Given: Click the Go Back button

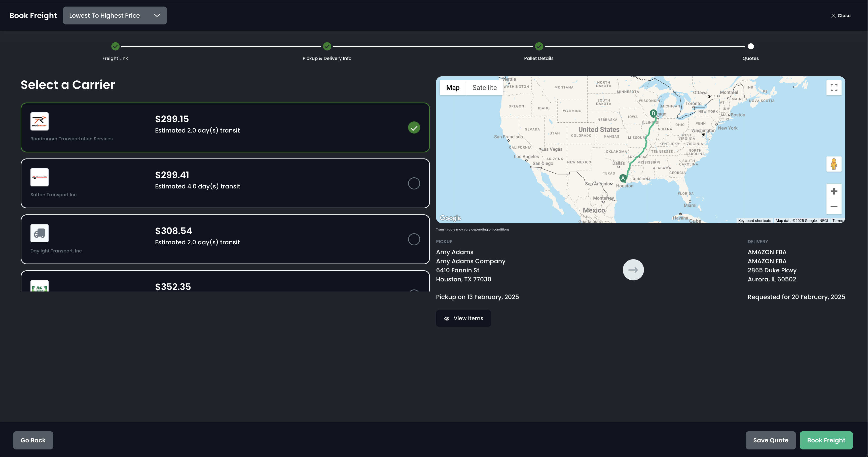Looking at the screenshot, I should (33, 440).
